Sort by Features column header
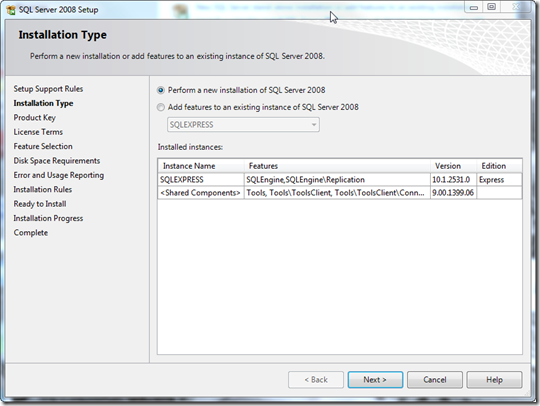 pyautogui.click(x=337, y=166)
